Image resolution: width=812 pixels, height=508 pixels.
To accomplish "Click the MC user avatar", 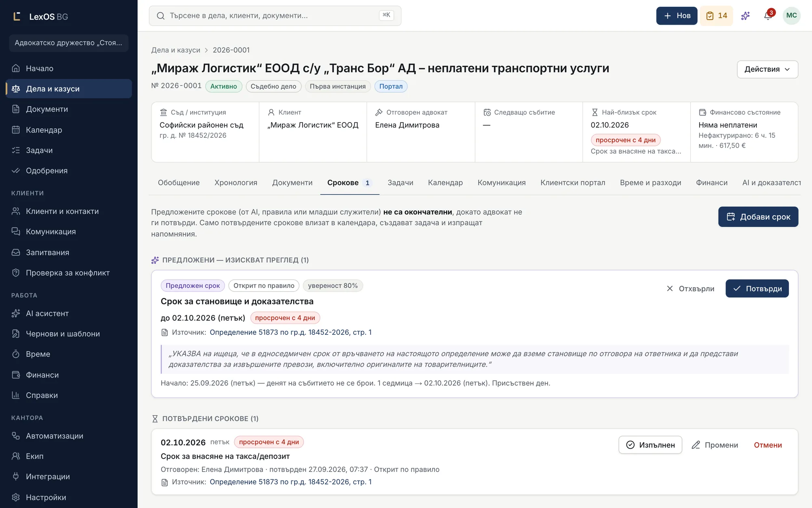I will pos(791,16).
